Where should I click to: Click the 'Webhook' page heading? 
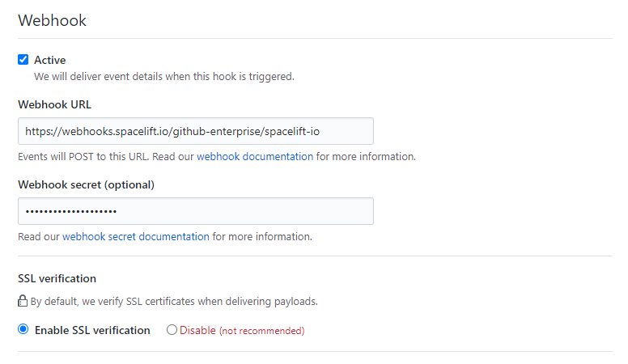click(52, 20)
